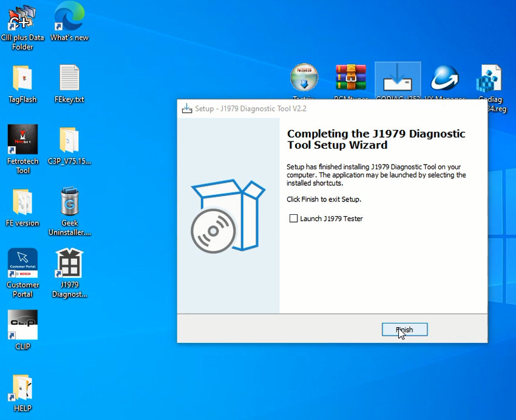This screenshot has width=516, height=420.
Task: Select the GODIAG J2534 installer icon
Action: 398,79
